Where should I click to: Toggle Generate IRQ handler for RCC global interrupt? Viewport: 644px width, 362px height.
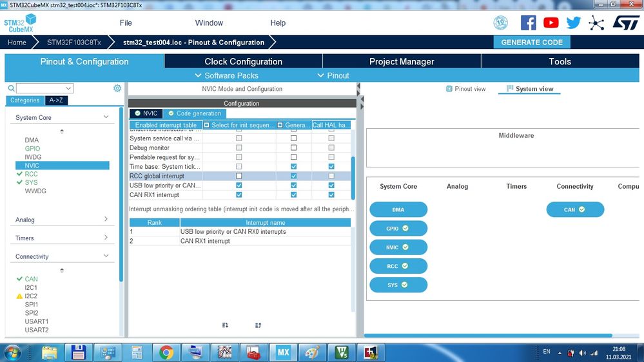click(x=293, y=176)
